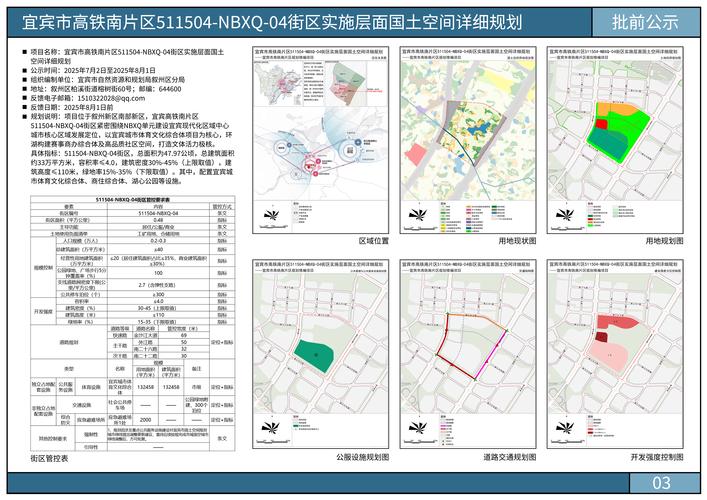This screenshot has height=500, width=707.
Task: Open the 区域位置 map thumbnail
Action: (321, 140)
